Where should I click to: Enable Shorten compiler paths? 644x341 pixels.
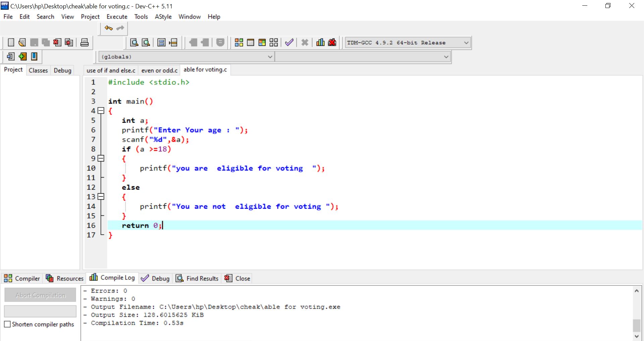pos(7,324)
